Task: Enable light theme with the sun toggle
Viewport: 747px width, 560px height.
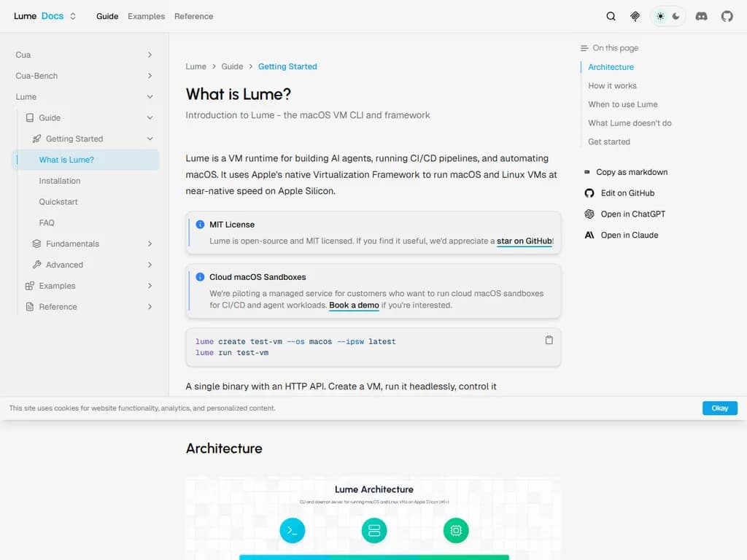Action: [x=660, y=15]
